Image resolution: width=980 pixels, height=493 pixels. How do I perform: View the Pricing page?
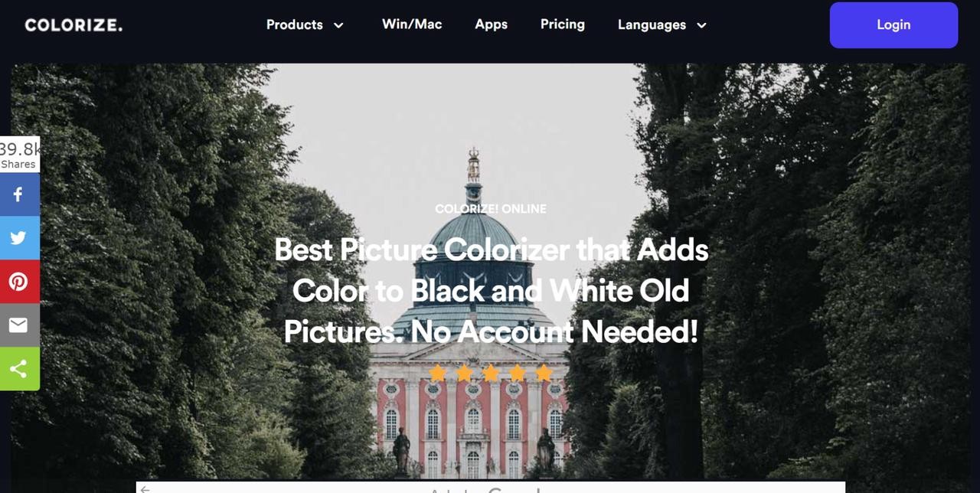click(x=562, y=24)
